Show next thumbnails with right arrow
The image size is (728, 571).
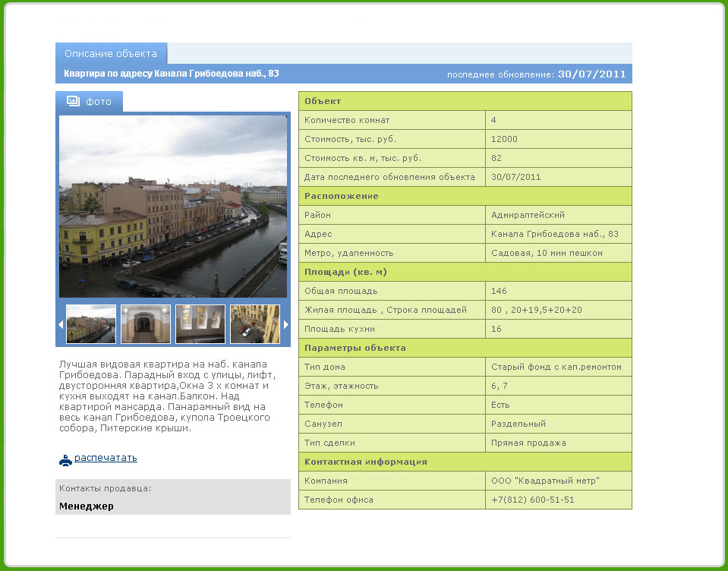click(x=286, y=324)
